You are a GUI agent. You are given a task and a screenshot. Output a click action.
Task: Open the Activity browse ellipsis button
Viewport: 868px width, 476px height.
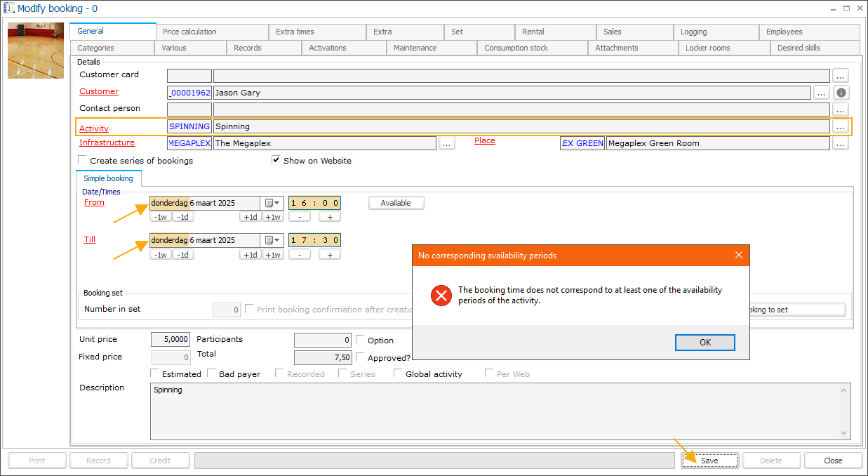(841, 127)
